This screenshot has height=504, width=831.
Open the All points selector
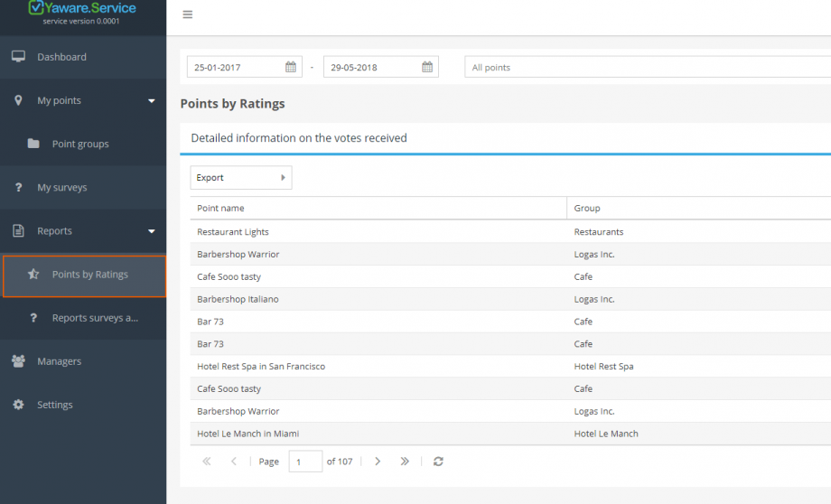pyautogui.click(x=648, y=68)
